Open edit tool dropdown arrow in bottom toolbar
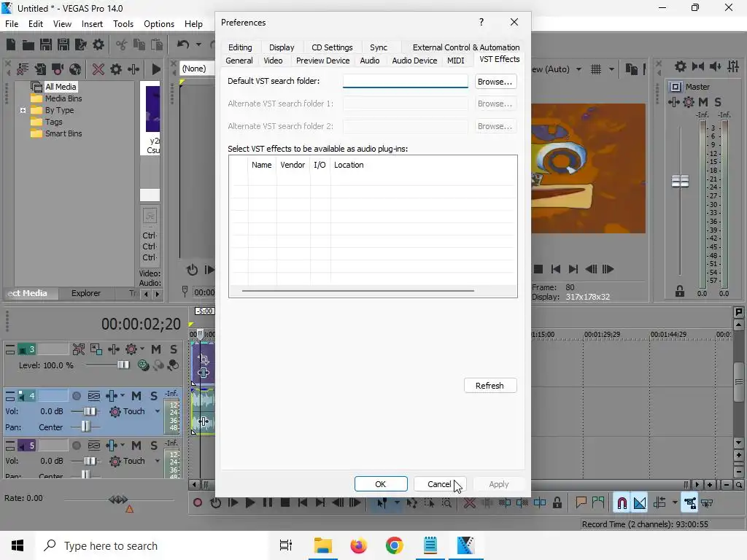Viewport: 747px width, 560px height. [x=396, y=502]
